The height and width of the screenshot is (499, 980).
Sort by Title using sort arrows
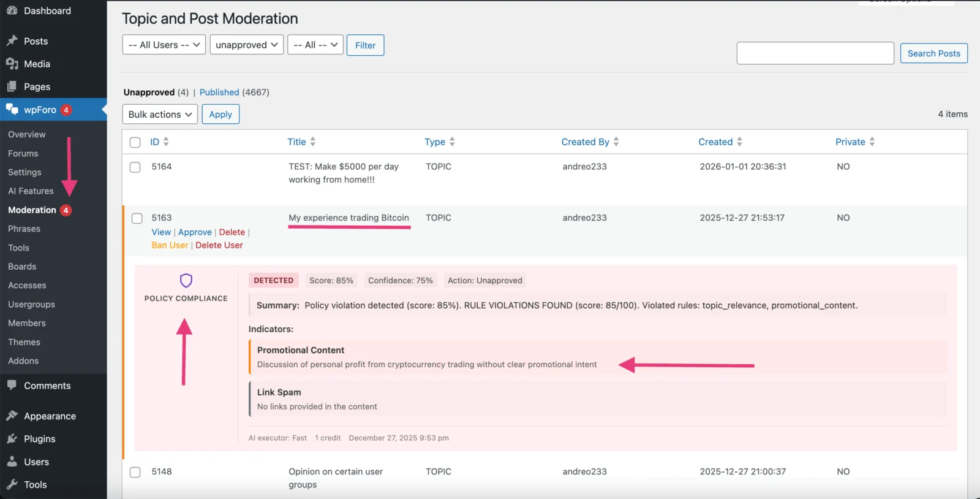(x=312, y=142)
